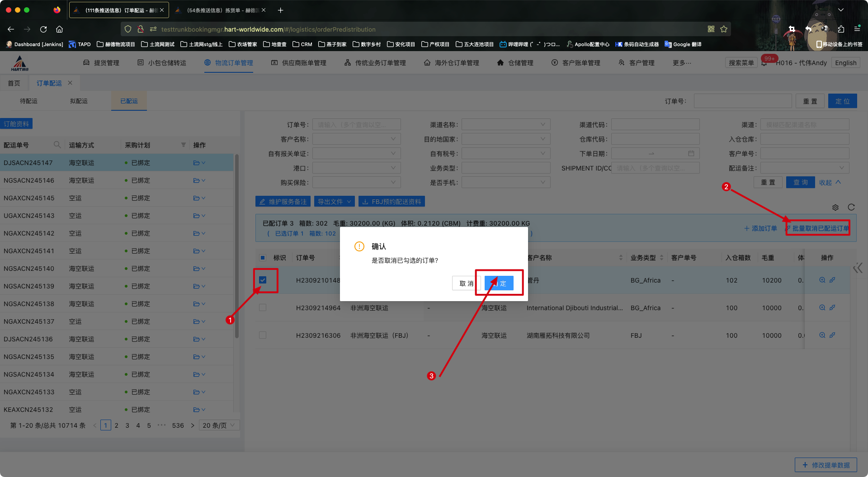The height and width of the screenshot is (477, 868).
Task: Open the 仓储管理 menu
Action: click(x=515, y=63)
